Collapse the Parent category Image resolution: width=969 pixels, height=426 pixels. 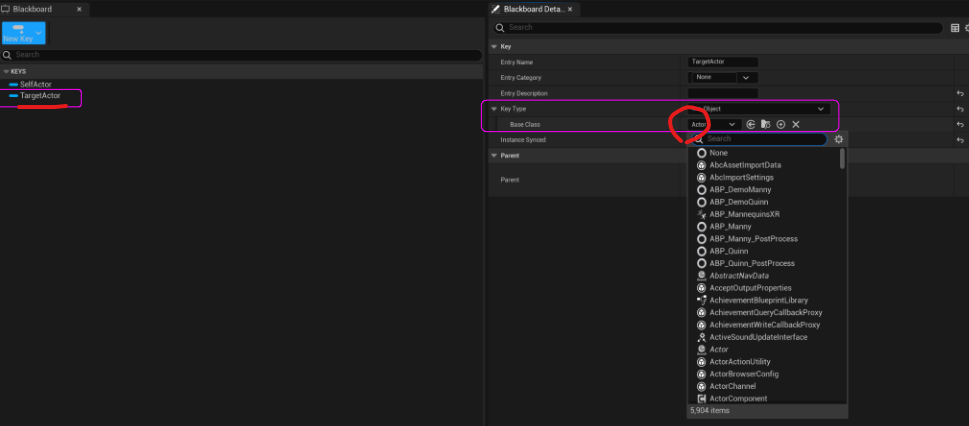pyautogui.click(x=494, y=156)
